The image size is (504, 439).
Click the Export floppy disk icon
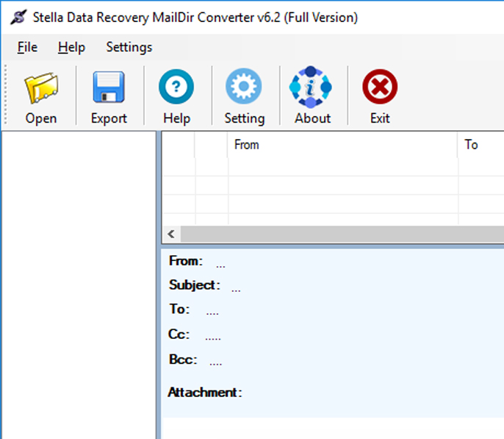109,88
